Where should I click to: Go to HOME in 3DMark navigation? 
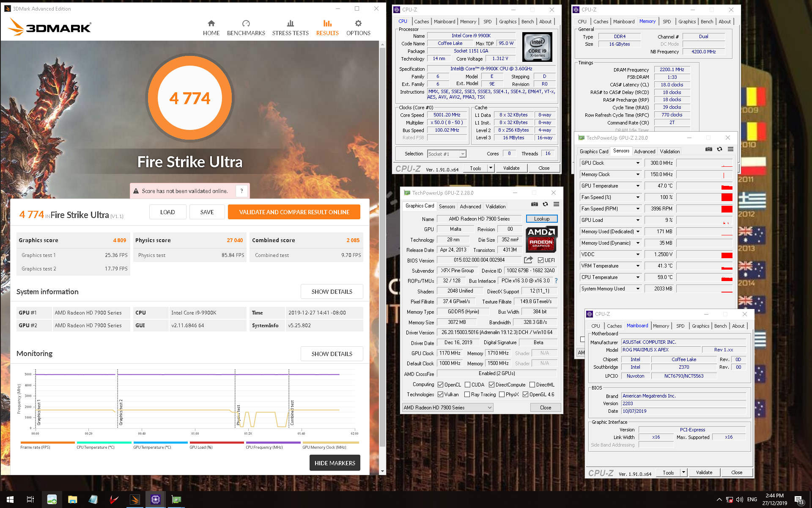pos(211,28)
